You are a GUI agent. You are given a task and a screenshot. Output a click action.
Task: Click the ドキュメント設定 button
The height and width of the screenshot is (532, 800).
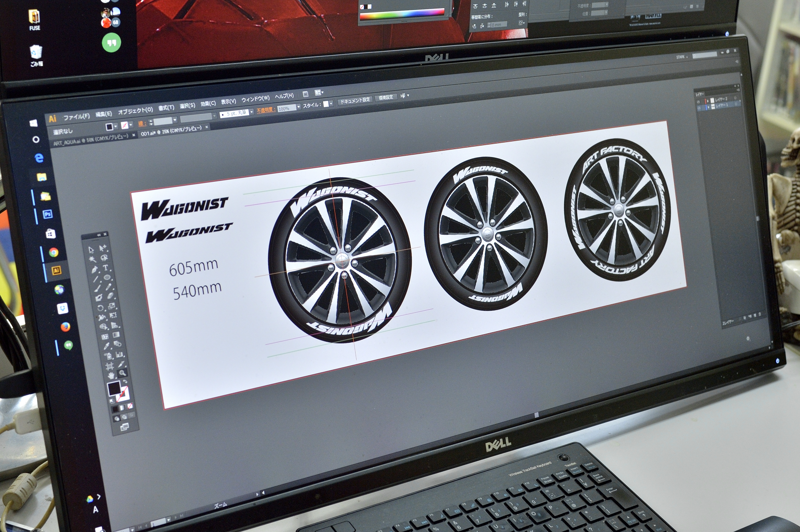click(355, 100)
